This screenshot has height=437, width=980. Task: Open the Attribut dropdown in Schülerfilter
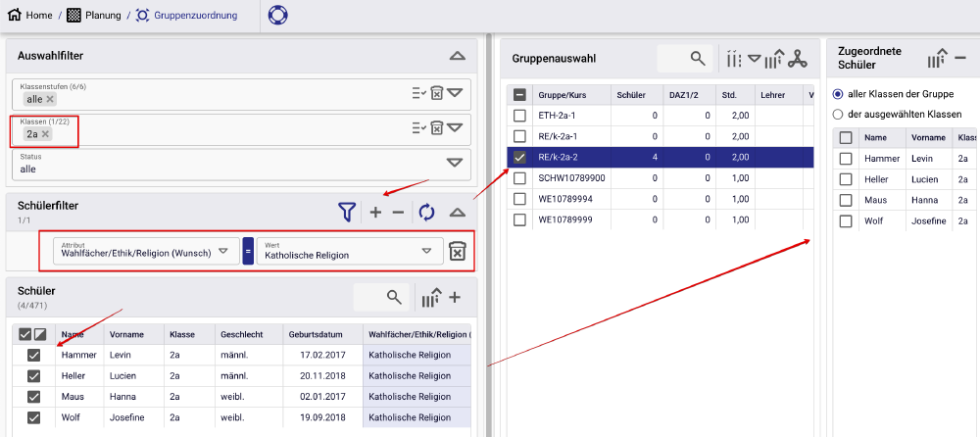[222, 251]
